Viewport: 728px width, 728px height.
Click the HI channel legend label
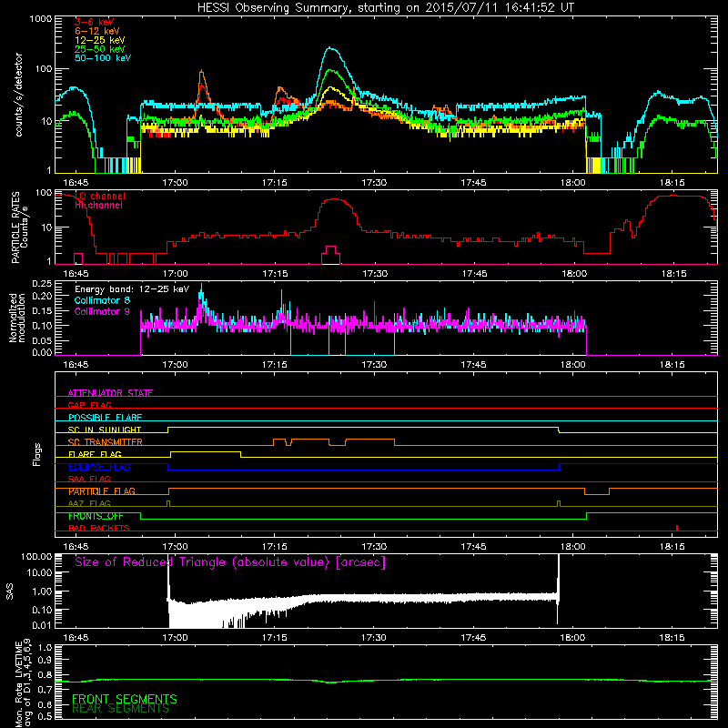[99, 205]
